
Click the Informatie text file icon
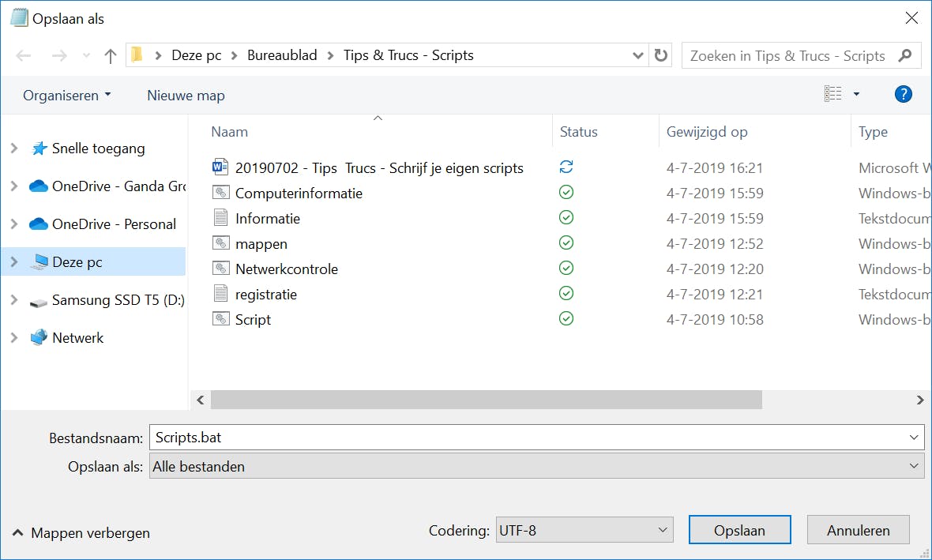(x=220, y=218)
